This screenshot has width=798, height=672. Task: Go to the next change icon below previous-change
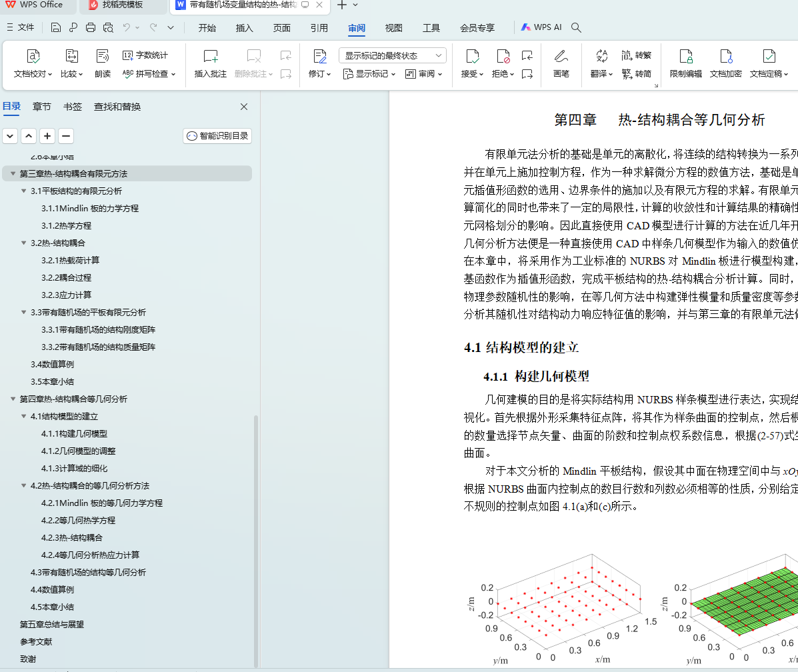[527, 74]
